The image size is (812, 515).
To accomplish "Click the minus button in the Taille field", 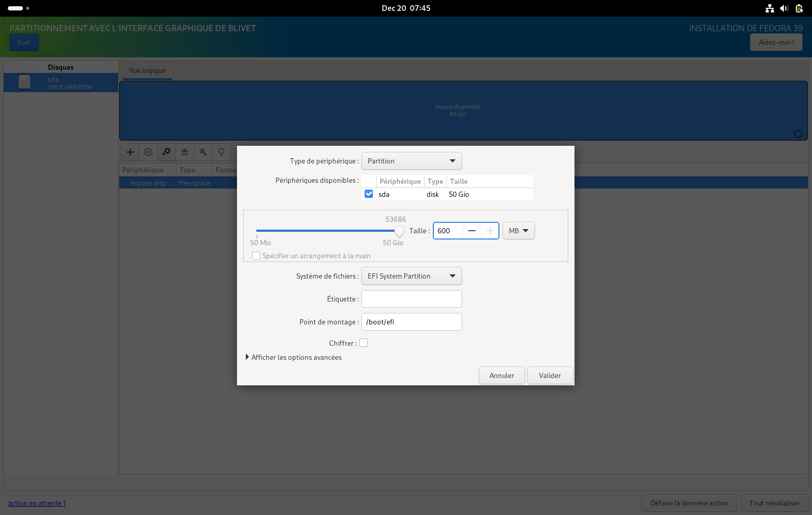I will [x=472, y=231].
